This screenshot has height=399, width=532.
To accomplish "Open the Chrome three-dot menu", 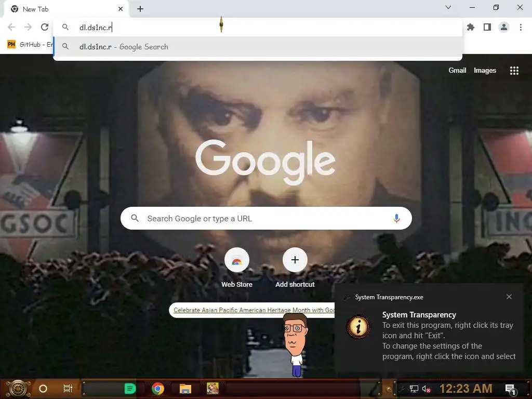I will 521,27.
